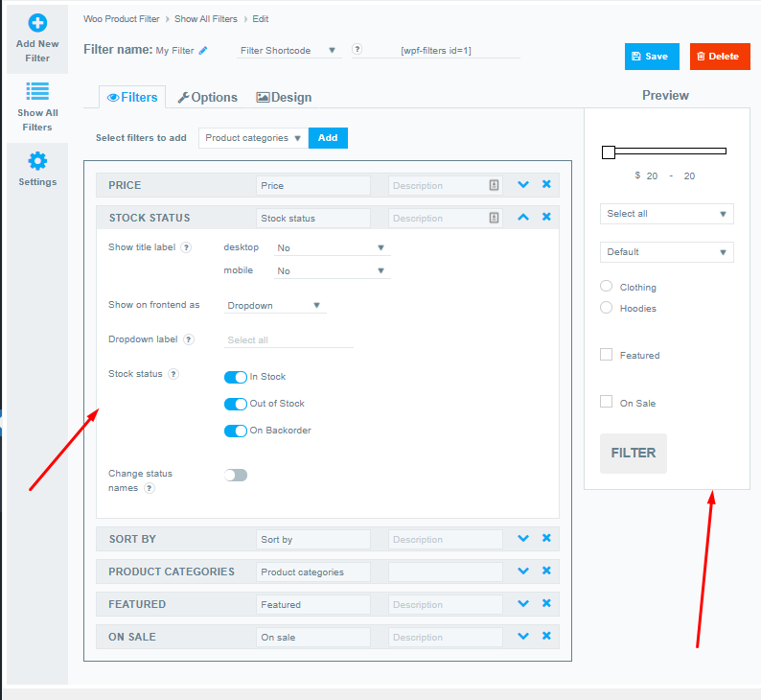Click the price range slider handle
Viewport: 761px width, 700px height.
coord(608,152)
